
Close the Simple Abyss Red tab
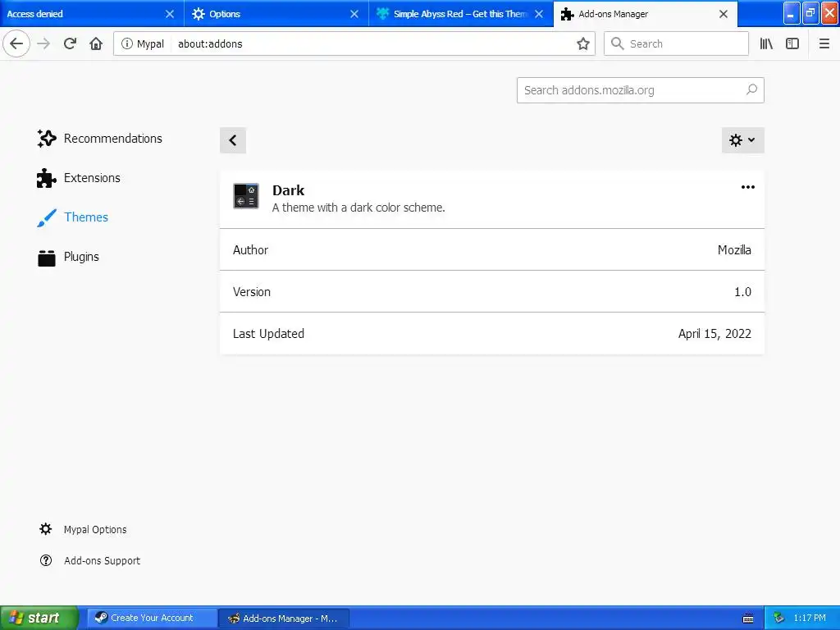pyautogui.click(x=539, y=14)
